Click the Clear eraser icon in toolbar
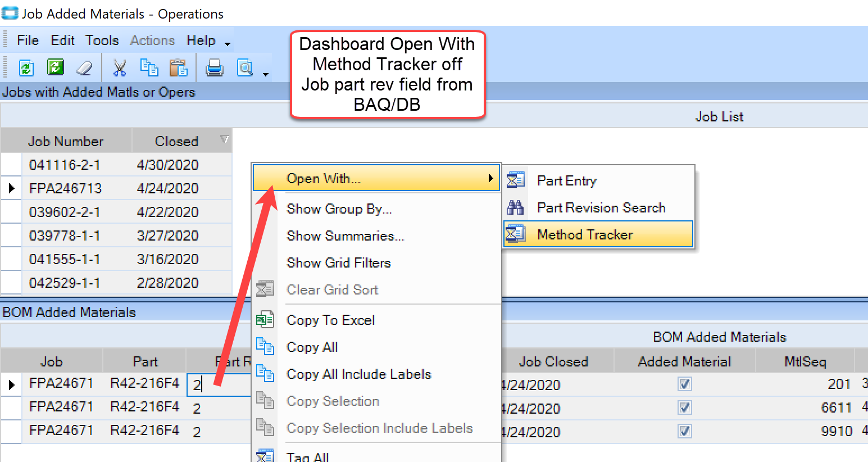This screenshot has width=868, height=462. 84,68
